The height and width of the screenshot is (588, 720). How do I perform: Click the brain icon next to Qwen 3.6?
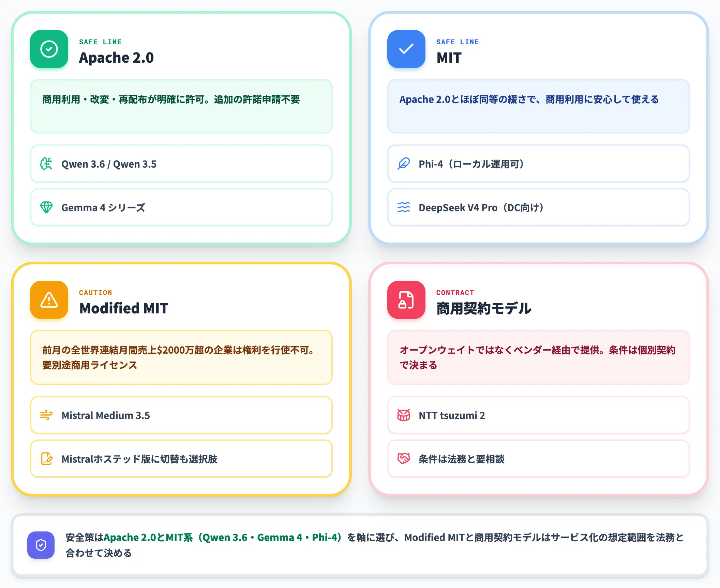(46, 164)
